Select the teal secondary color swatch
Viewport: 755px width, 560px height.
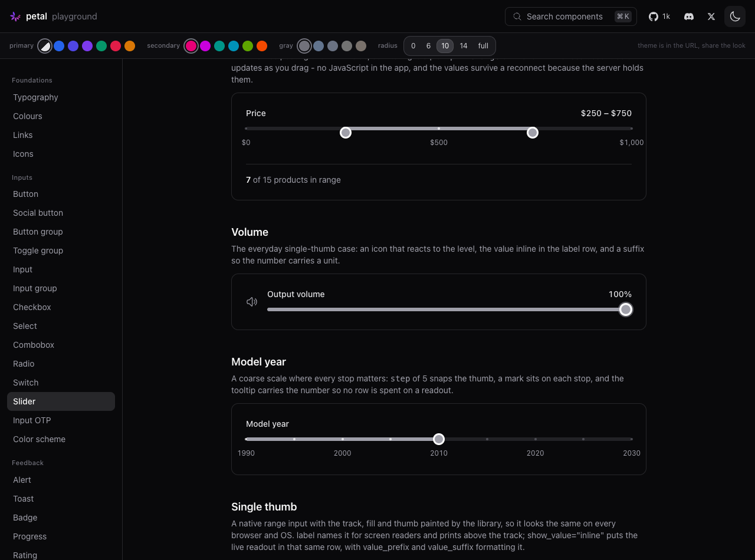pos(219,46)
